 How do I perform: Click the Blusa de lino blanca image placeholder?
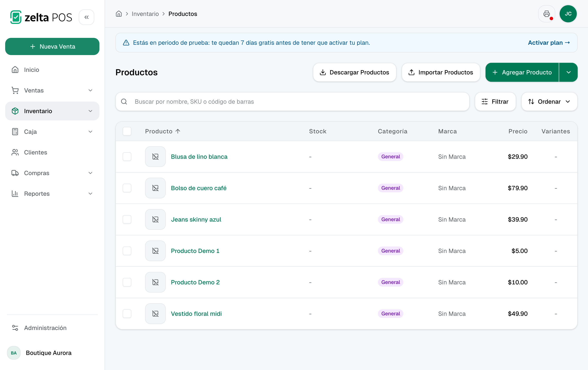155,157
